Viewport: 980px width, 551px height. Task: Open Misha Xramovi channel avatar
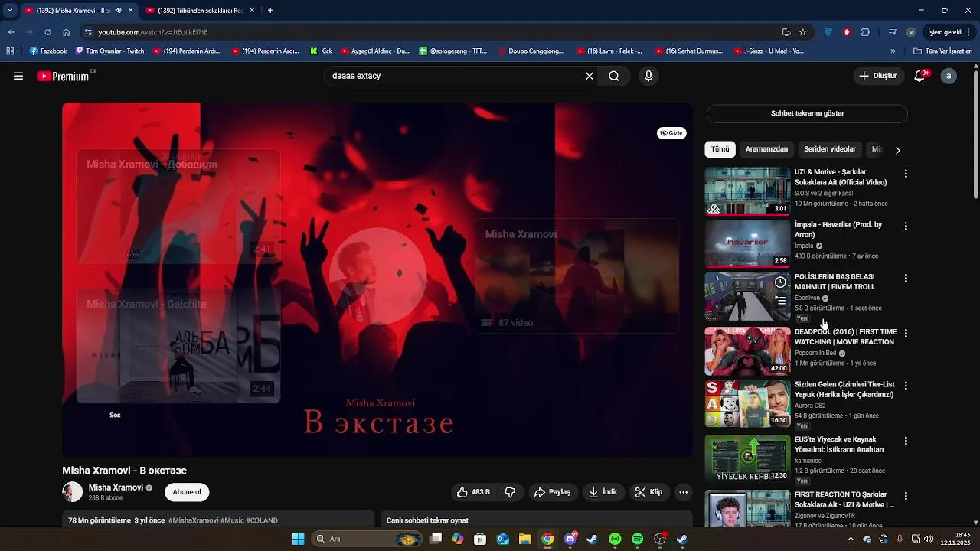point(72,492)
